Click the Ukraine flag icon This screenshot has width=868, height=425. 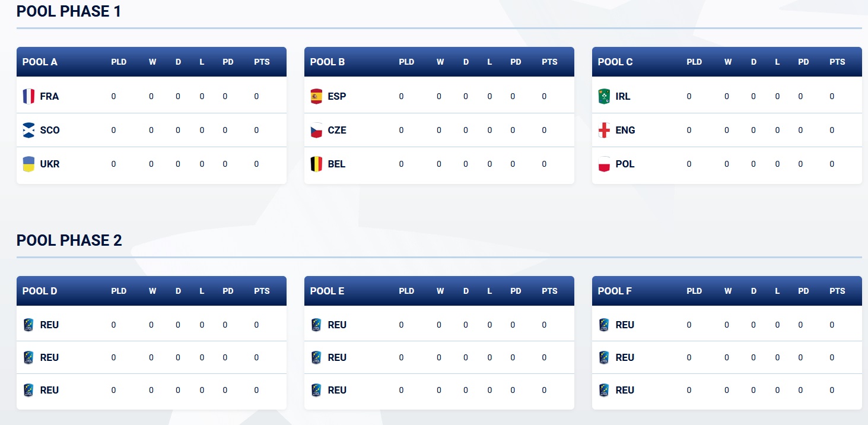28,164
